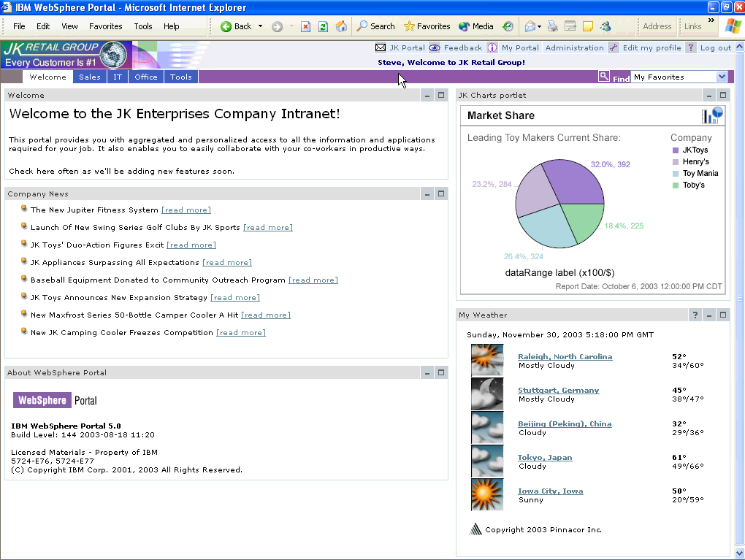Screen dimensions: 745x560
Task: Open the Favorites menu in menu bar
Action: click(x=105, y=26)
